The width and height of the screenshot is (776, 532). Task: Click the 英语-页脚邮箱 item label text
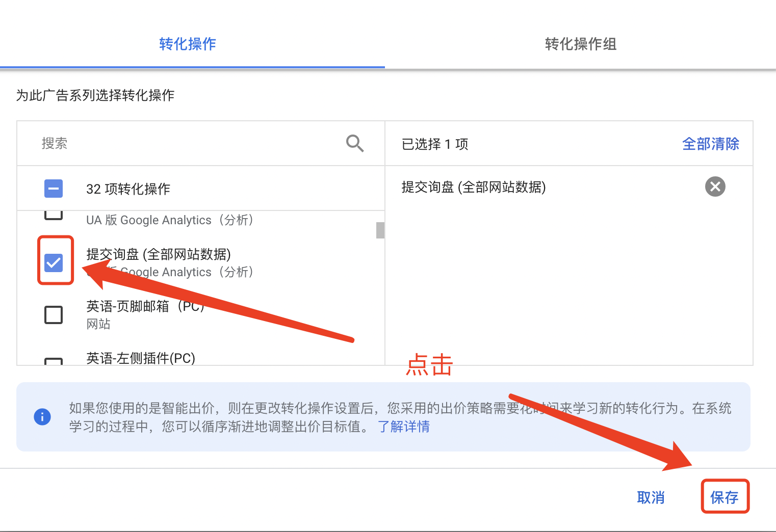(145, 306)
